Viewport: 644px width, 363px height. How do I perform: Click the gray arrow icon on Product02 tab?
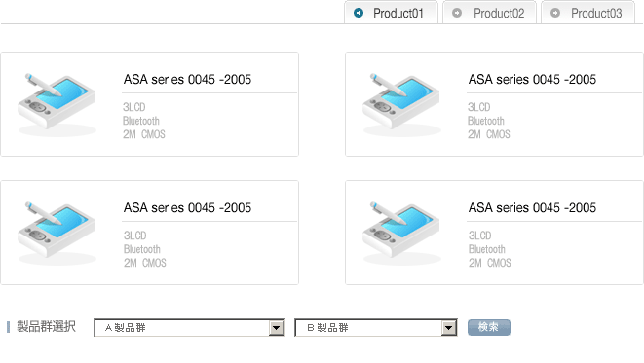pyautogui.click(x=457, y=13)
